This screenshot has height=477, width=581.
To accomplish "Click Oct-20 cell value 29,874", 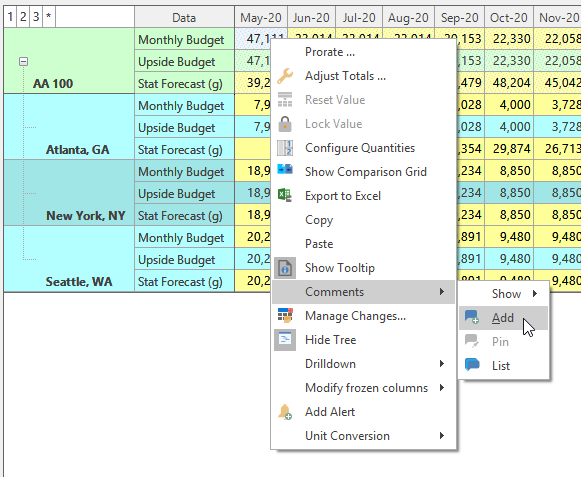I will pyautogui.click(x=509, y=149).
